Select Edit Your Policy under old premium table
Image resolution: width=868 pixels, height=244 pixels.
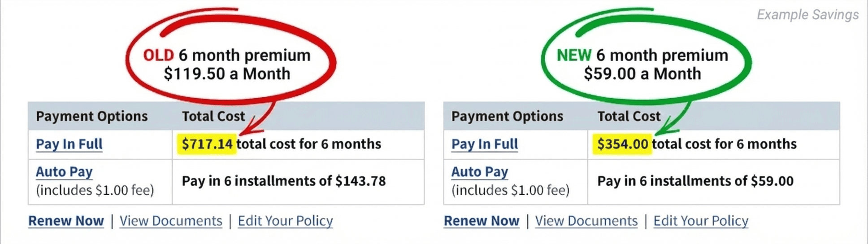coord(285,221)
